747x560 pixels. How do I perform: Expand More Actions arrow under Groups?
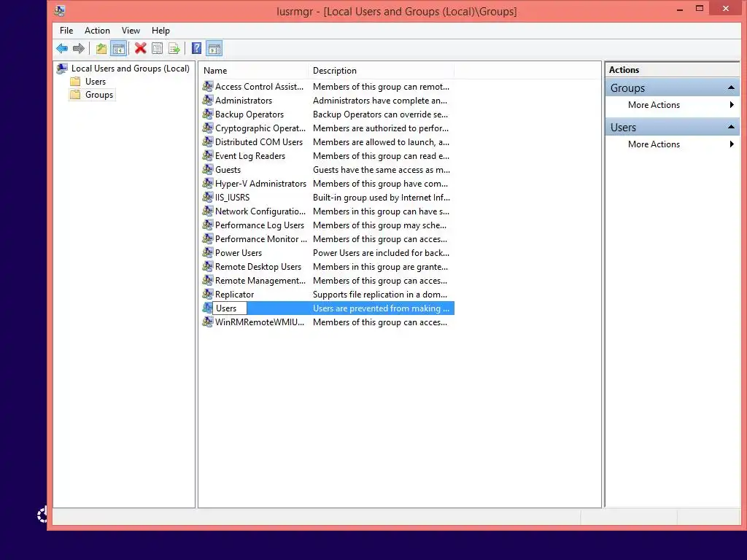(x=732, y=105)
